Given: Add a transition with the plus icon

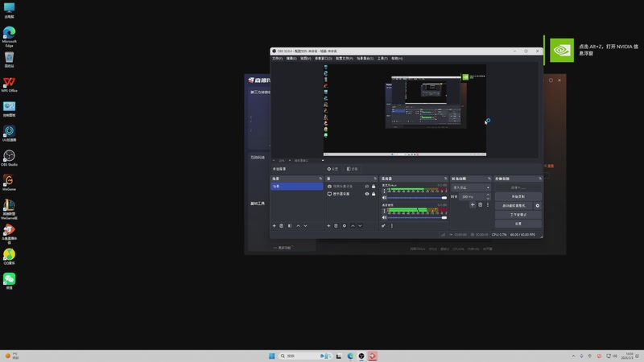Looking at the screenshot, I should tap(473, 205).
